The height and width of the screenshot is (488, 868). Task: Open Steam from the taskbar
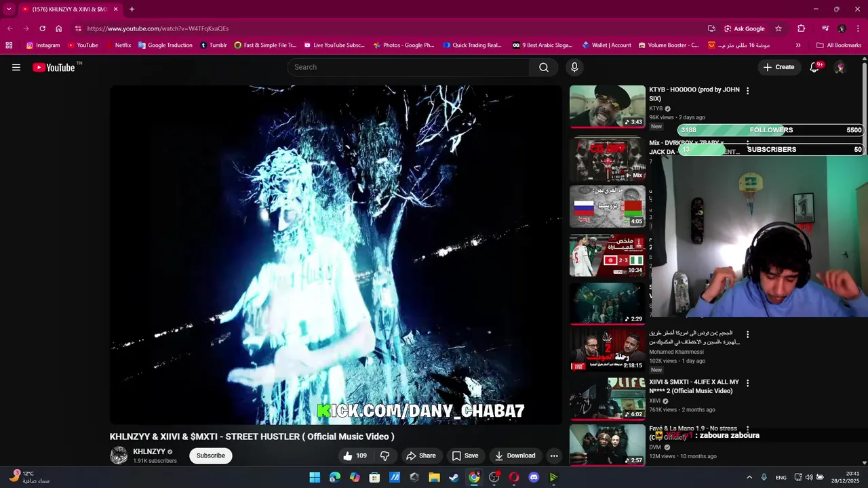tap(454, 477)
